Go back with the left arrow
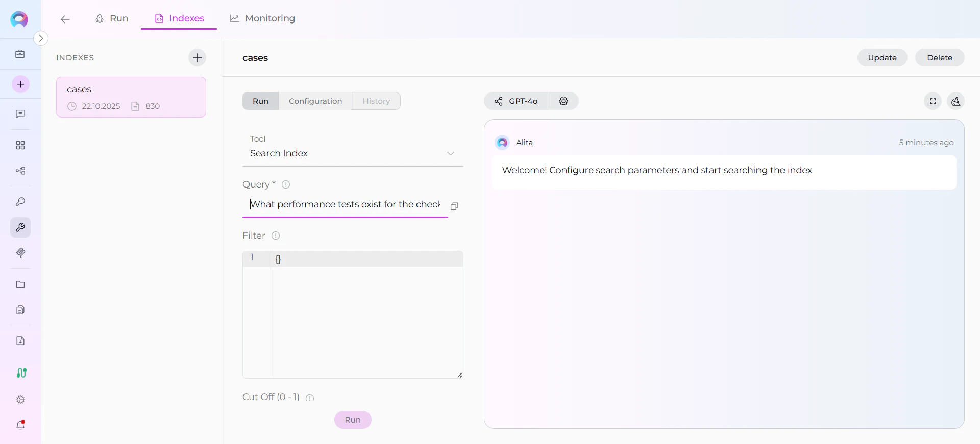Viewport: 980px width, 444px height. point(65,19)
